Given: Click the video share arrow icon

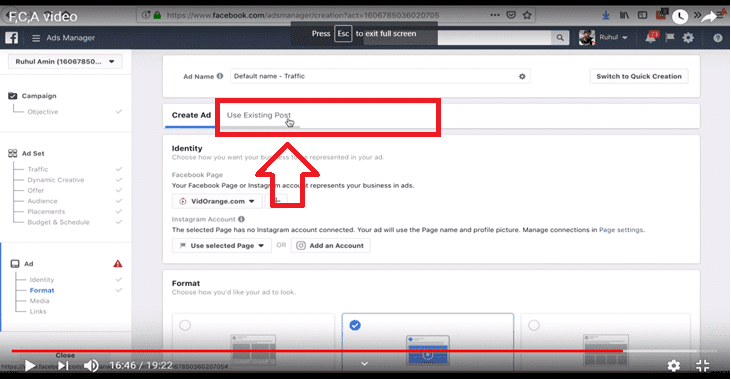Looking at the screenshot, I should click(x=710, y=17).
